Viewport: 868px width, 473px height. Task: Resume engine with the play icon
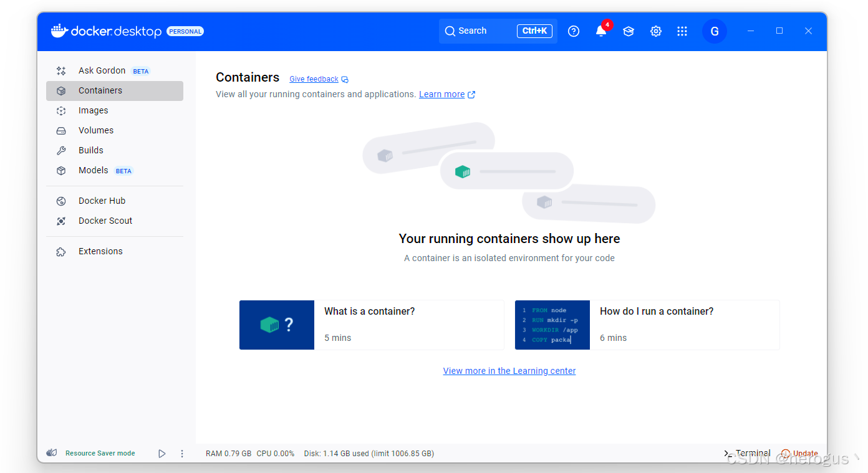tap(162, 454)
